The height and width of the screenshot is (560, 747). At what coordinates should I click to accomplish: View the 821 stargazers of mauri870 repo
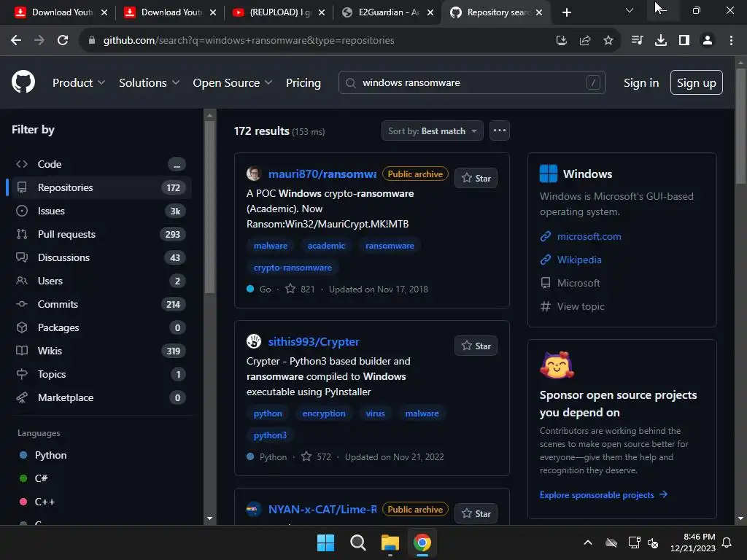pyautogui.click(x=300, y=289)
